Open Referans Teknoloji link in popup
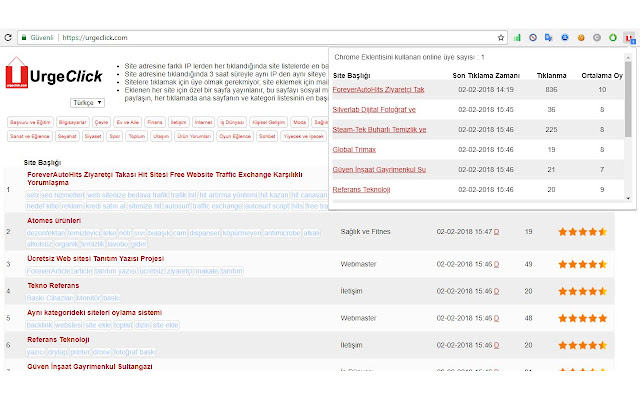This screenshot has width=640, height=400. point(361,190)
